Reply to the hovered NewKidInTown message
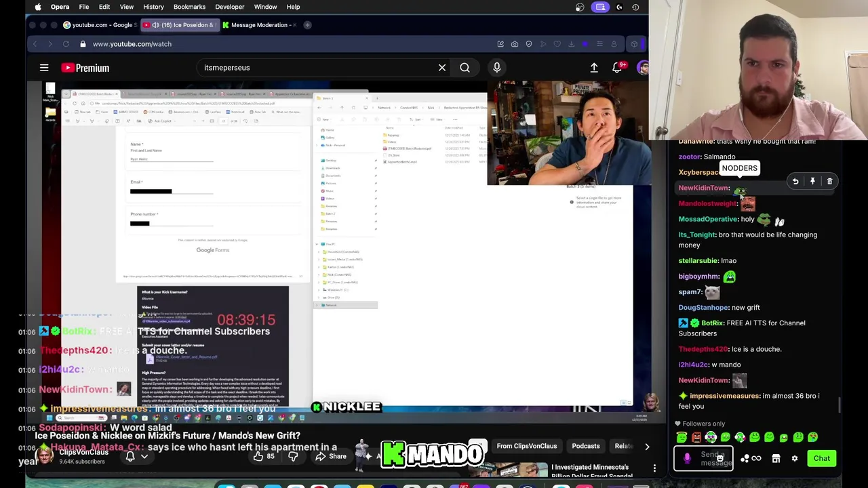This screenshot has height=488, width=868. pos(795,181)
